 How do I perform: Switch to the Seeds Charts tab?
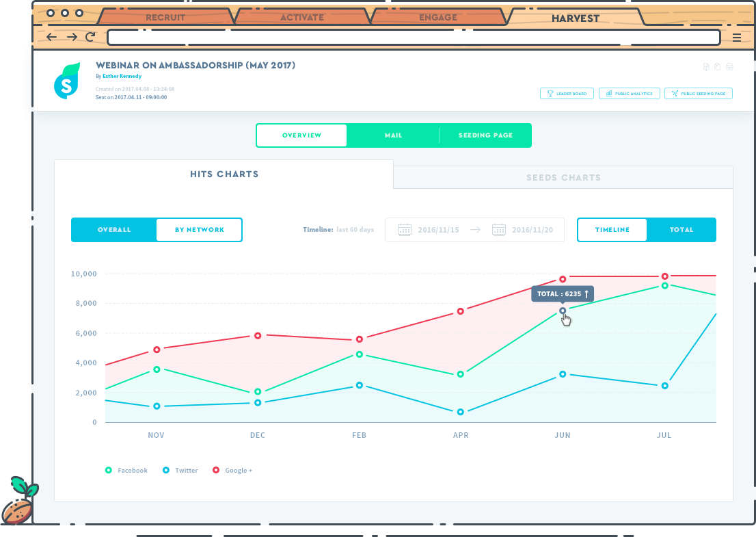click(563, 178)
